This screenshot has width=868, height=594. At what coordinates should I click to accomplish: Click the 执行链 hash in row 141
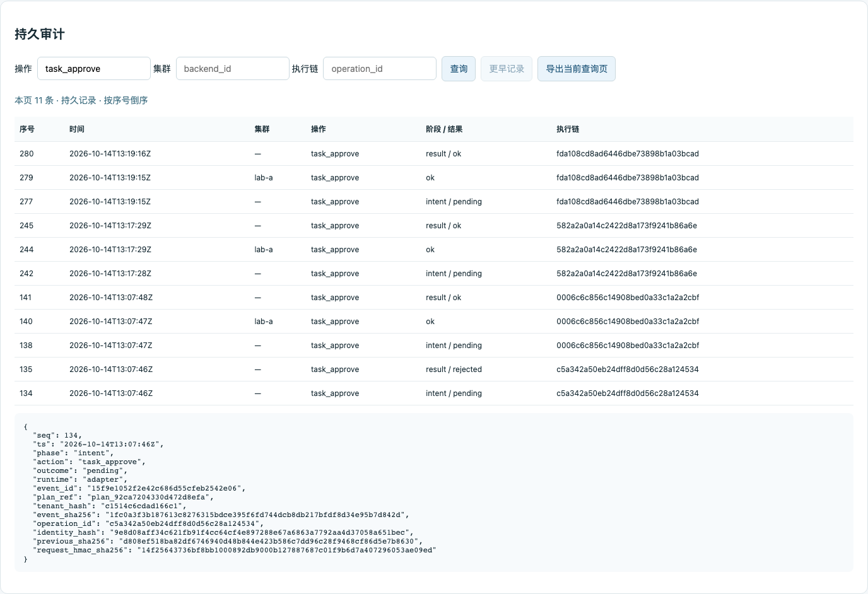click(x=628, y=298)
